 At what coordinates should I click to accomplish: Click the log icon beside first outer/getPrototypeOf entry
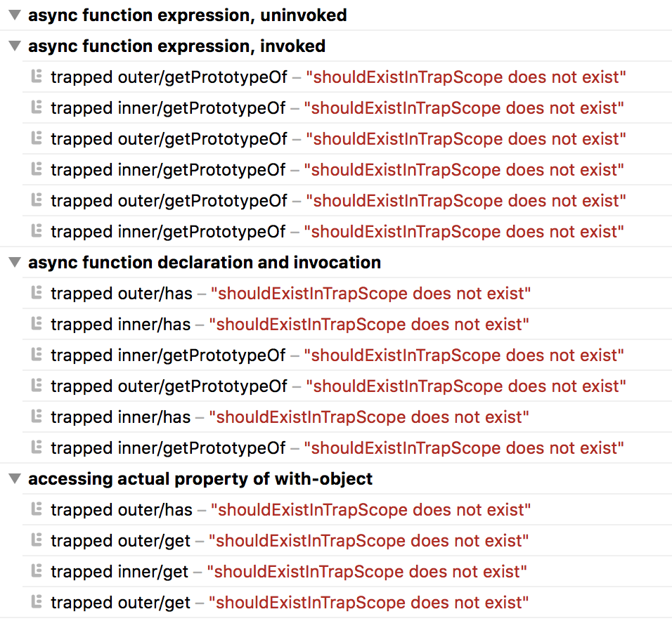point(36,77)
